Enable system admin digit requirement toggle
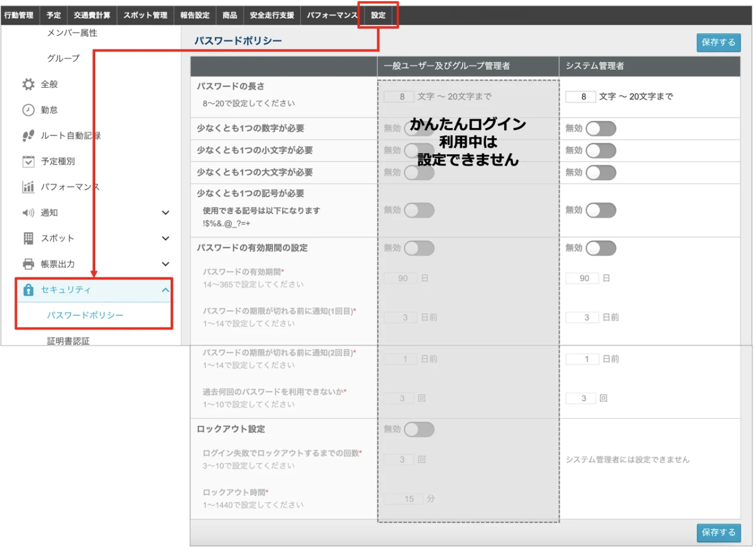This screenshot has height=552, width=756. [601, 129]
